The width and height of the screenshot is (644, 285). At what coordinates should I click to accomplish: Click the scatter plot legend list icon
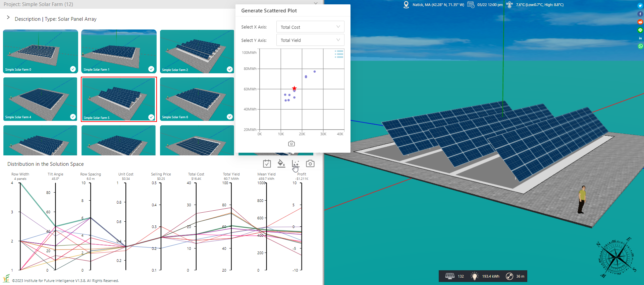(x=339, y=54)
